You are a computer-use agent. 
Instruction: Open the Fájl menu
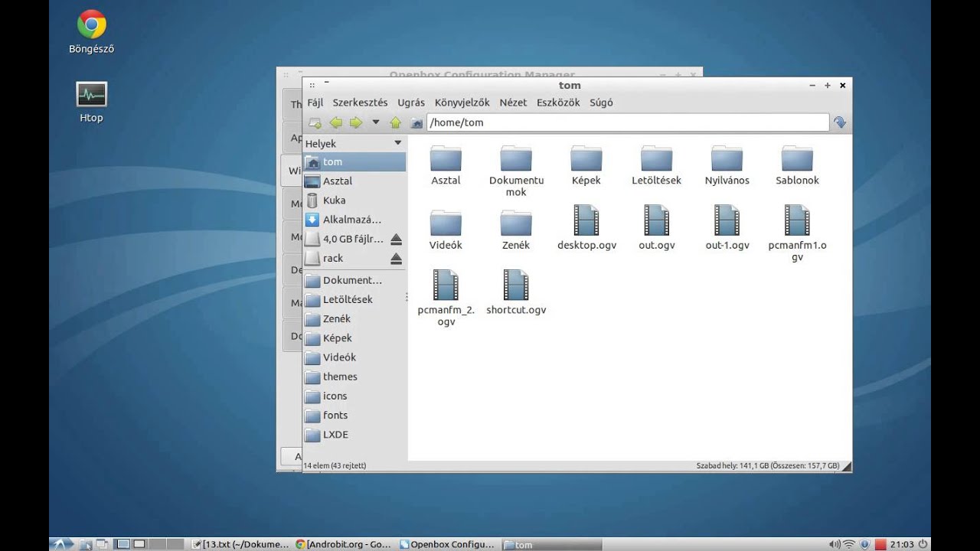click(x=315, y=103)
